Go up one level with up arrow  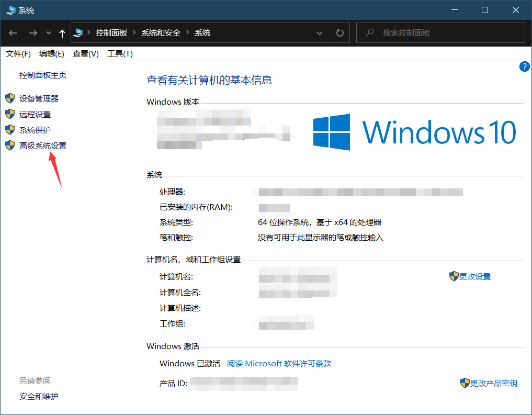(62, 33)
